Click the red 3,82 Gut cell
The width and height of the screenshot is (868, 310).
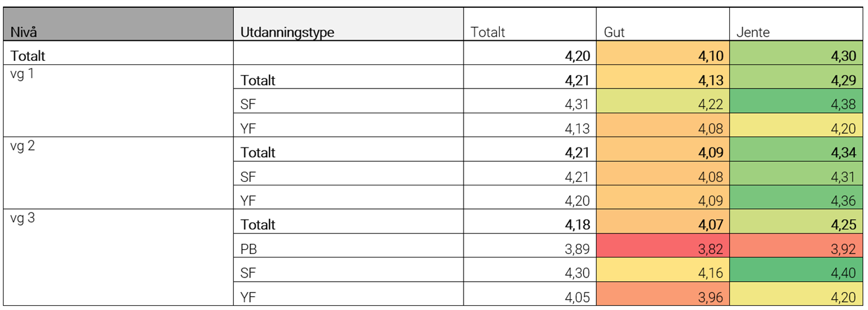pyautogui.click(x=663, y=246)
